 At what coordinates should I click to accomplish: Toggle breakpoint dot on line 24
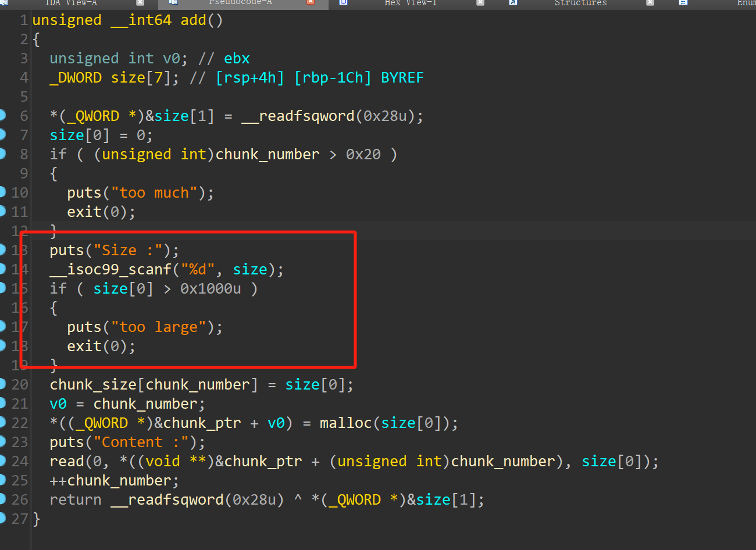coord(2,461)
